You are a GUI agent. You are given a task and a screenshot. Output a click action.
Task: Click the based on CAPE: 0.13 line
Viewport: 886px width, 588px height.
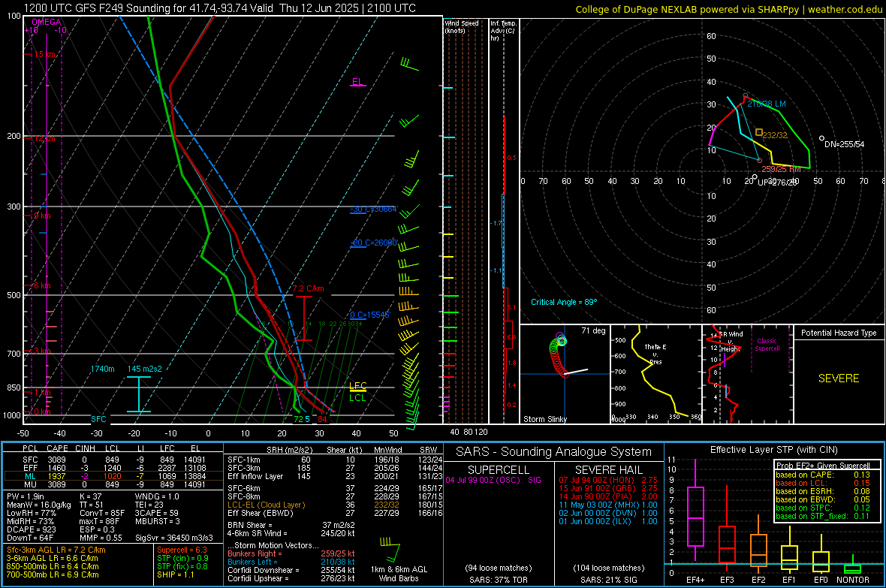tap(823, 475)
